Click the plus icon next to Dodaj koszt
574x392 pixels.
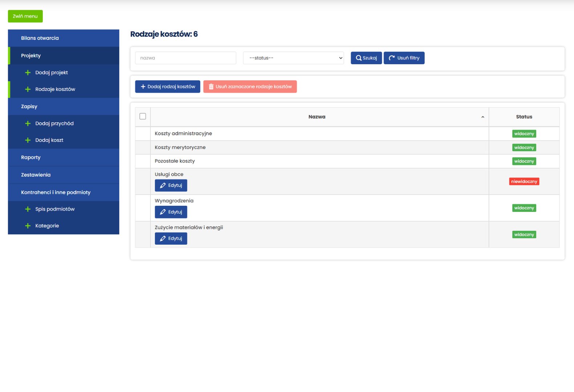point(28,140)
